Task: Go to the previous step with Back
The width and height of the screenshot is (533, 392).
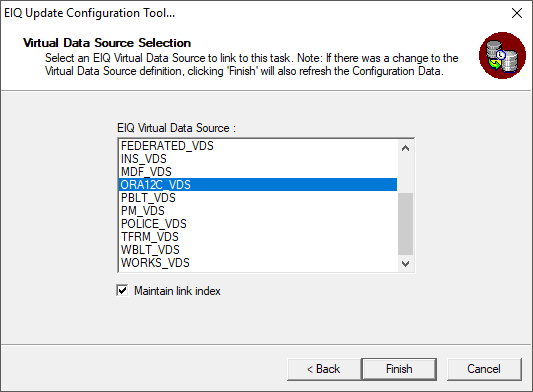Action: 324,369
